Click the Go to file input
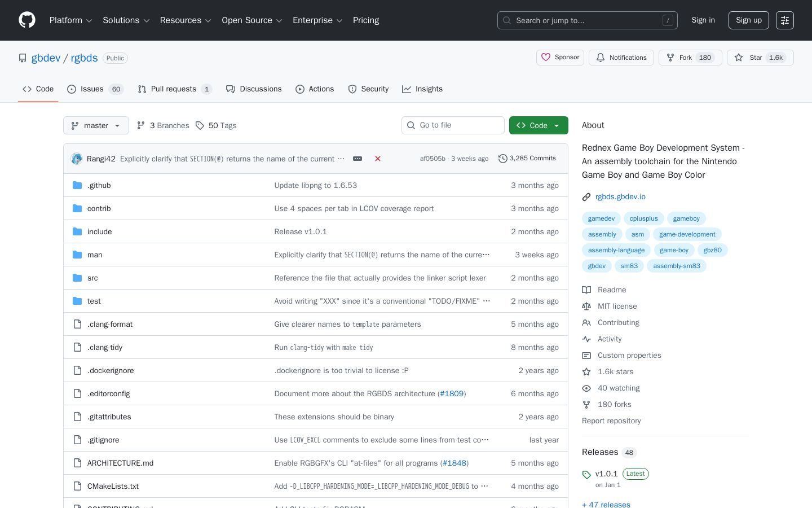812x508 pixels. coord(453,125)
